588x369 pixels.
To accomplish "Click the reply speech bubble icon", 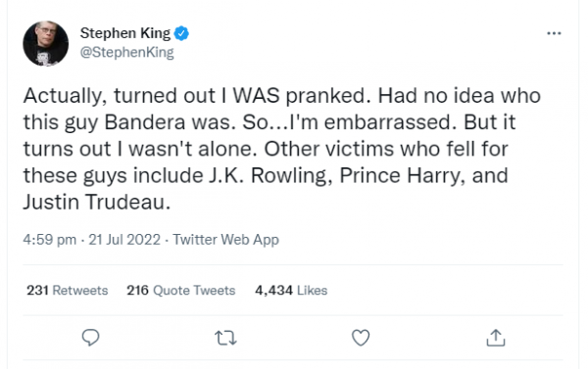I will point(91,337).
